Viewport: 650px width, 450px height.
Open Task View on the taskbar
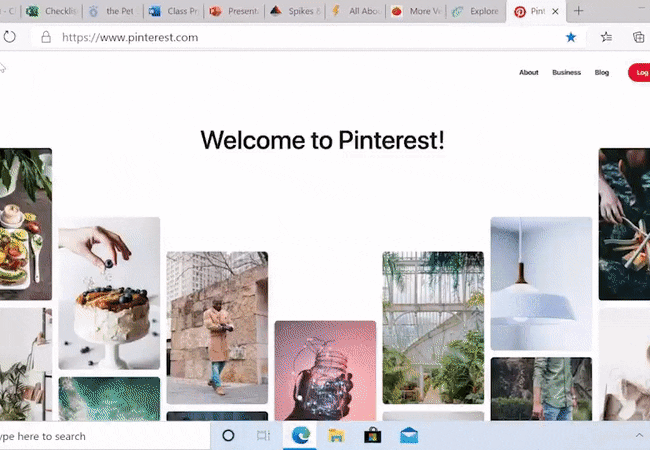(263, 435)
